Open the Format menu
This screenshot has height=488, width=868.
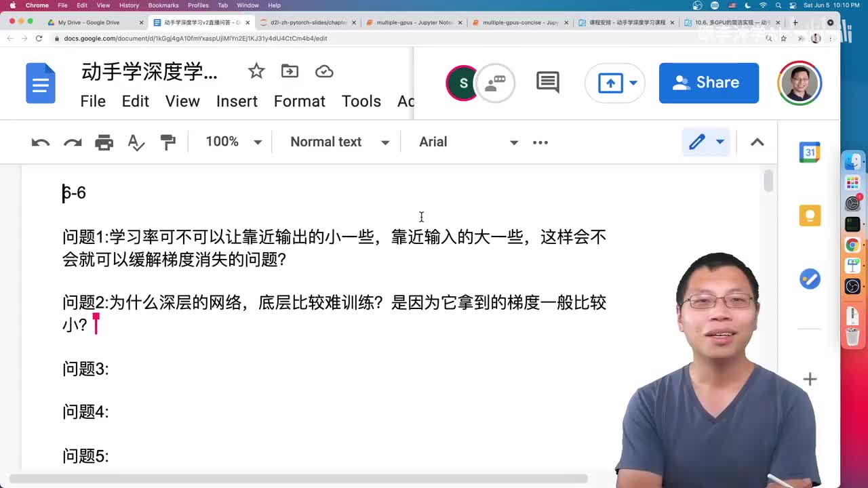(300, 102)
